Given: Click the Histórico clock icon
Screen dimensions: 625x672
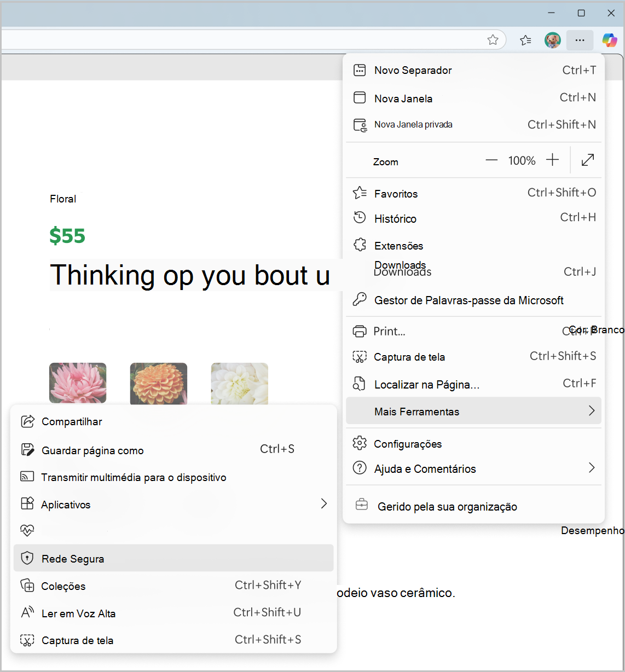Looking at the screenshot, I should click(x=360, y=218).
